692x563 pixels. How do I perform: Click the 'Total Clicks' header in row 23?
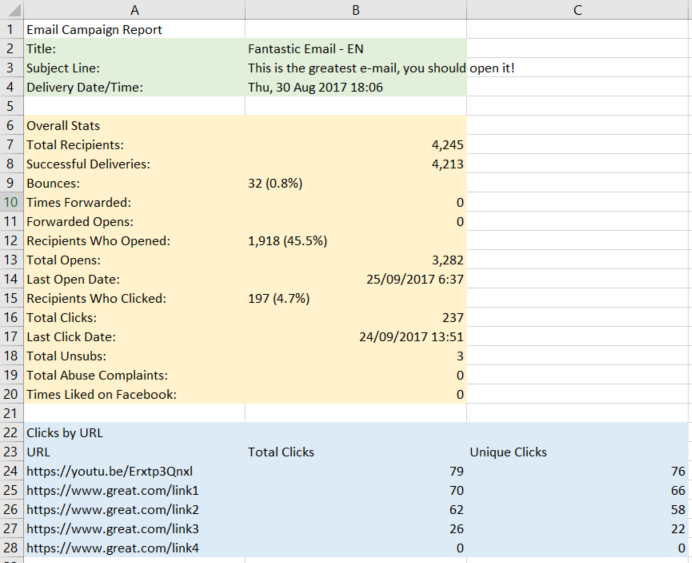tap(356, 452)
